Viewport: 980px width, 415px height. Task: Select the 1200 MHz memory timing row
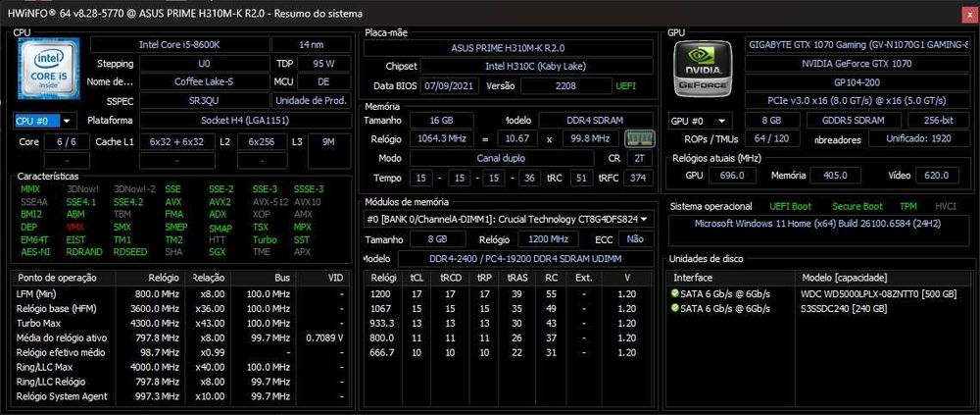click(509, 293)
